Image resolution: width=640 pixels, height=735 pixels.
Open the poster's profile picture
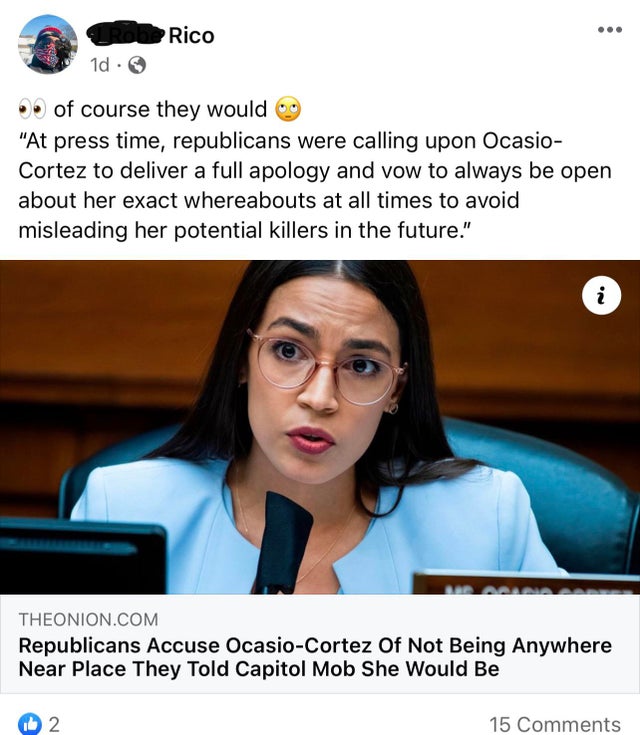pos(48,45)
